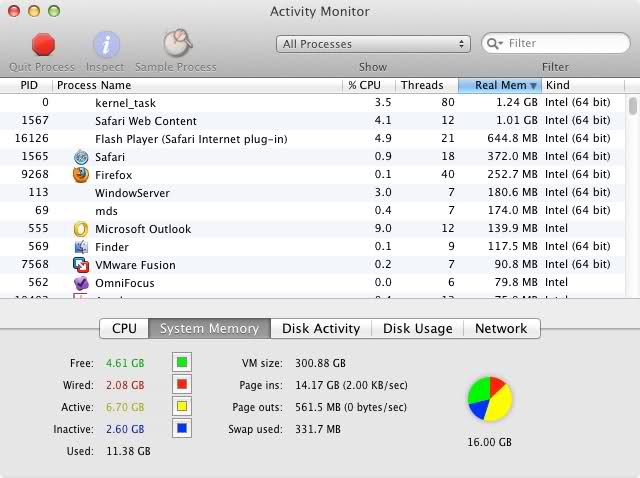
Task: Click the 79.8 MB OmniFocus memory value
Action: (516, 282)
